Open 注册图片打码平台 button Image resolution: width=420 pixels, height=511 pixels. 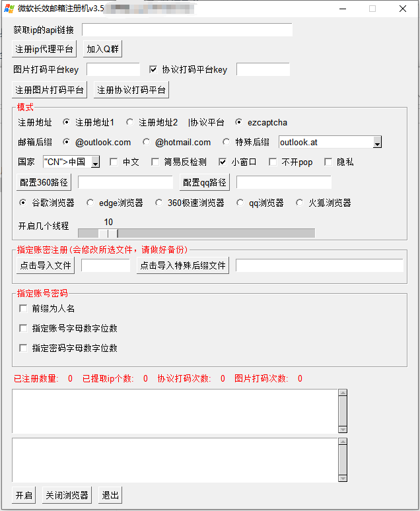click(x=50, y=90)
